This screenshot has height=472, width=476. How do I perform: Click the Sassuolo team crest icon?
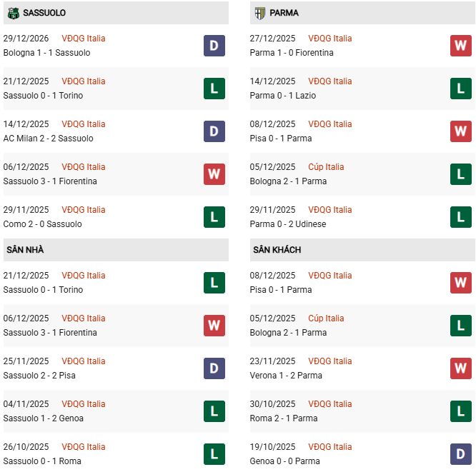point(13,13)
